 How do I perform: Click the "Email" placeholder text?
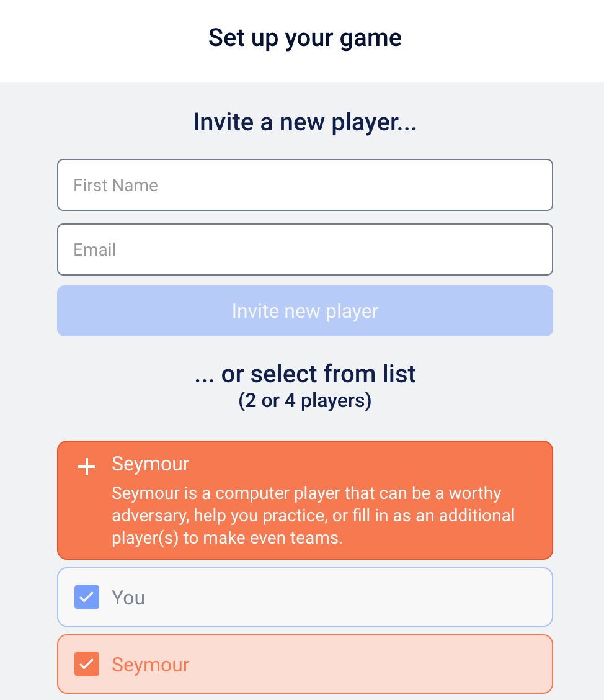94,249
